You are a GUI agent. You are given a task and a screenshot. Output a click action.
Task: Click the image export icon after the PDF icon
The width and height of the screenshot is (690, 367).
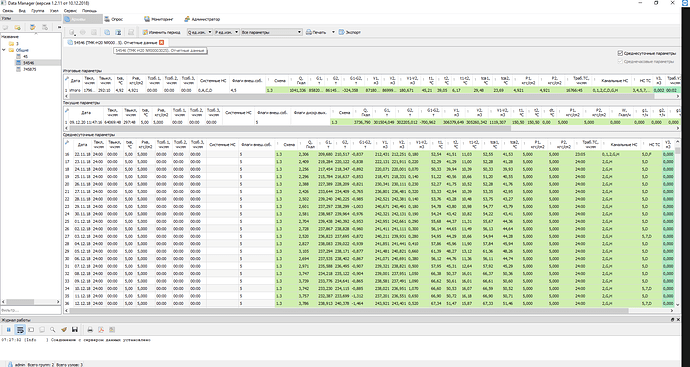(x=112, y=330)
